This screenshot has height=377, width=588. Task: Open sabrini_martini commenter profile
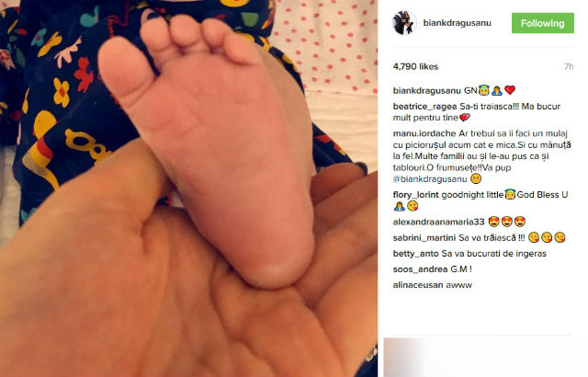[424, 238]
